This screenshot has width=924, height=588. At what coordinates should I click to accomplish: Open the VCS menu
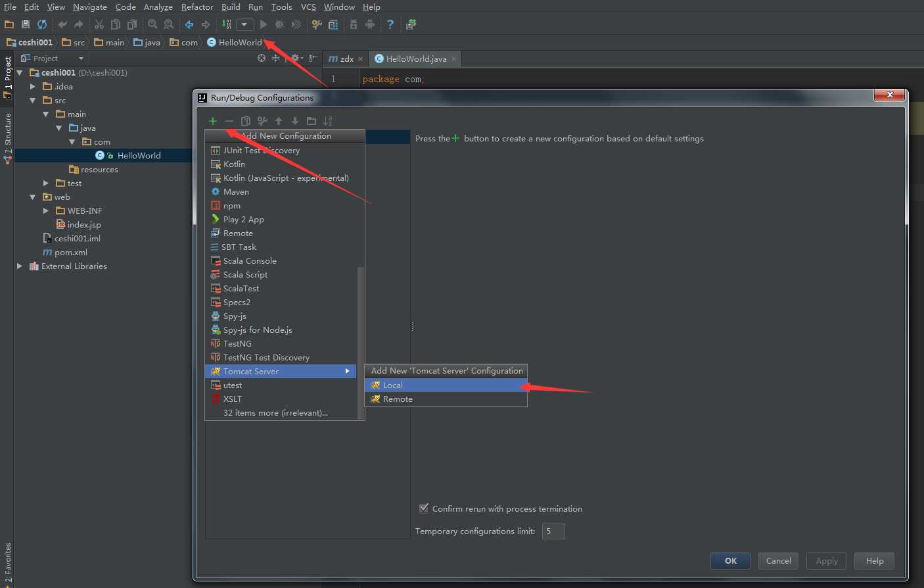[308, 7]
